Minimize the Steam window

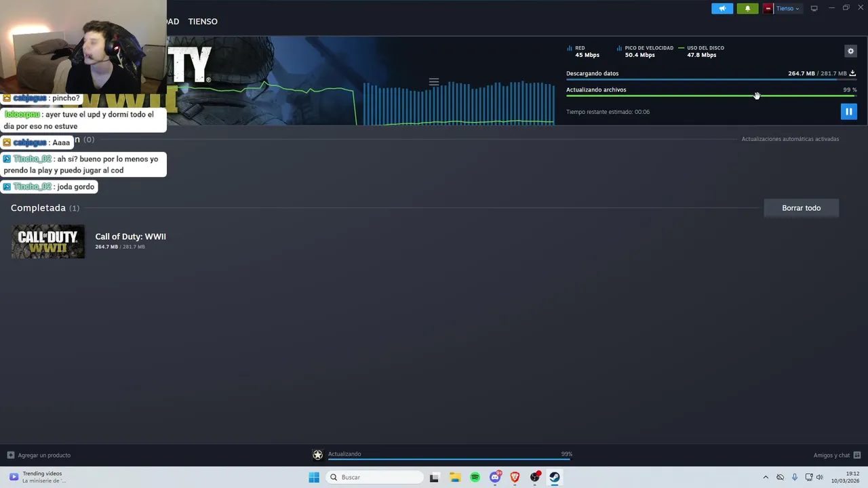click(x=831, y=8)
